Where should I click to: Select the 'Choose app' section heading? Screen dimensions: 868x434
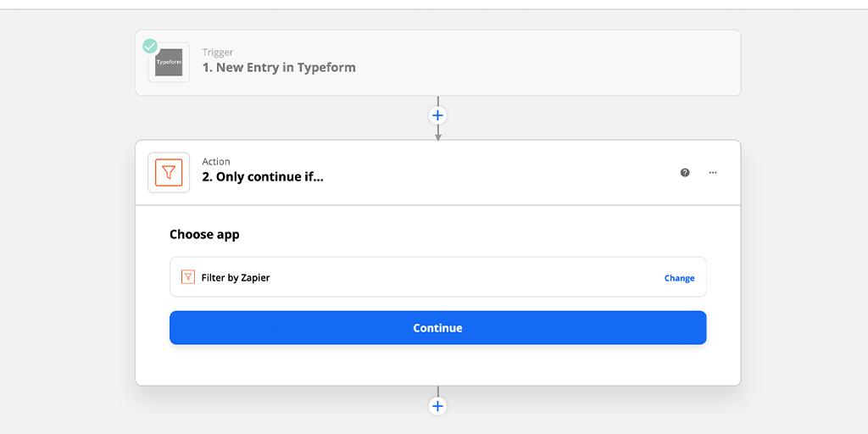click(204, 234)
